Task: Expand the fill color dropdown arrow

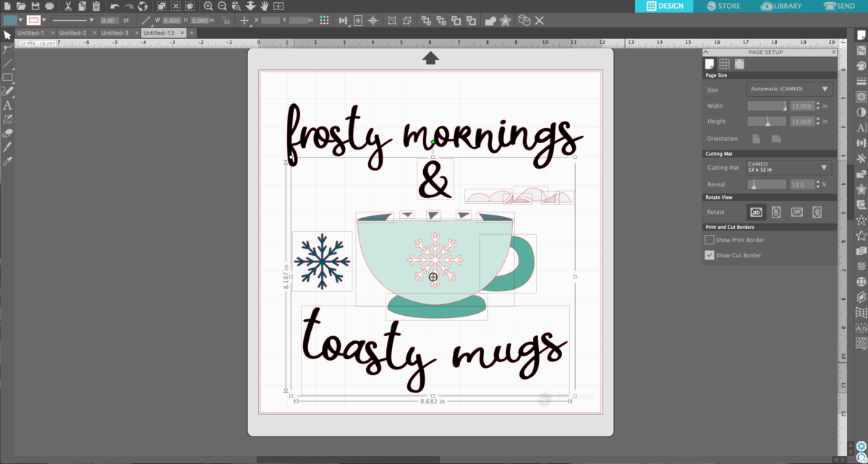Action: pos(20,20)
